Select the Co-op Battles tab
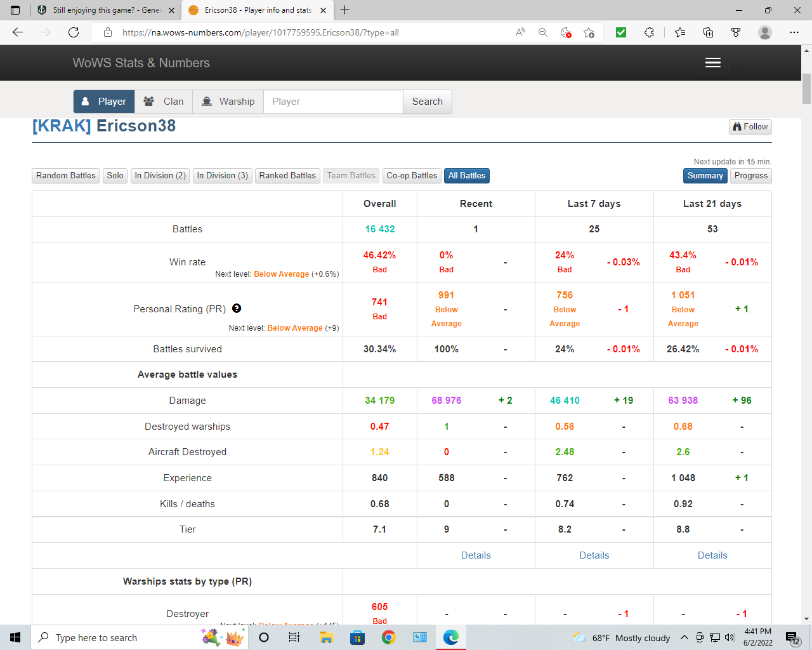The width and height of the screenshot is (812, 650). point(412,176)
